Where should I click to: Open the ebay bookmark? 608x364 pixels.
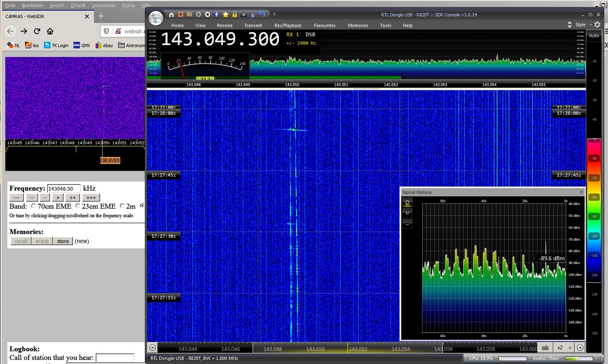point(104,45)
